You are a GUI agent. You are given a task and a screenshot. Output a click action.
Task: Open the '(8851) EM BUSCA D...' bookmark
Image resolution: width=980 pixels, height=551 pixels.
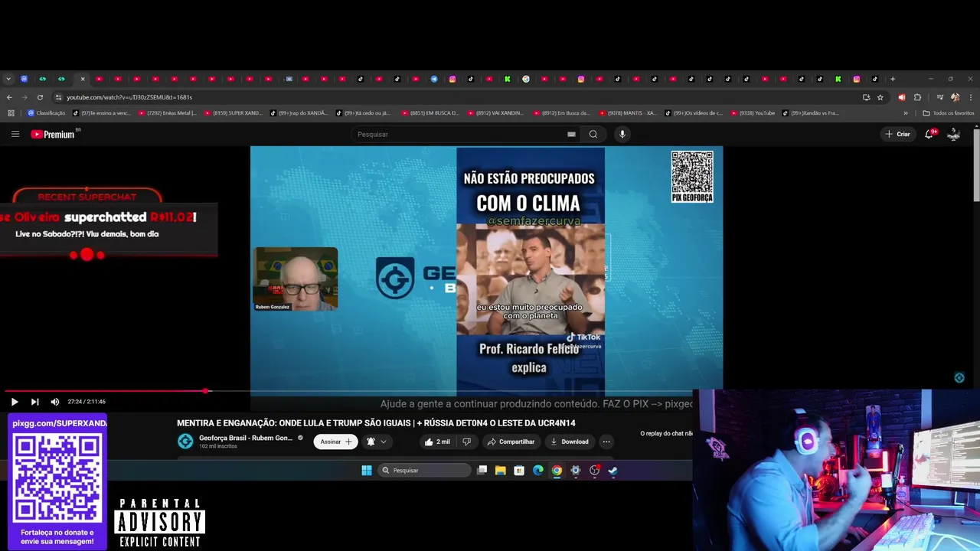pyautogui.click(x=430, y=113)
